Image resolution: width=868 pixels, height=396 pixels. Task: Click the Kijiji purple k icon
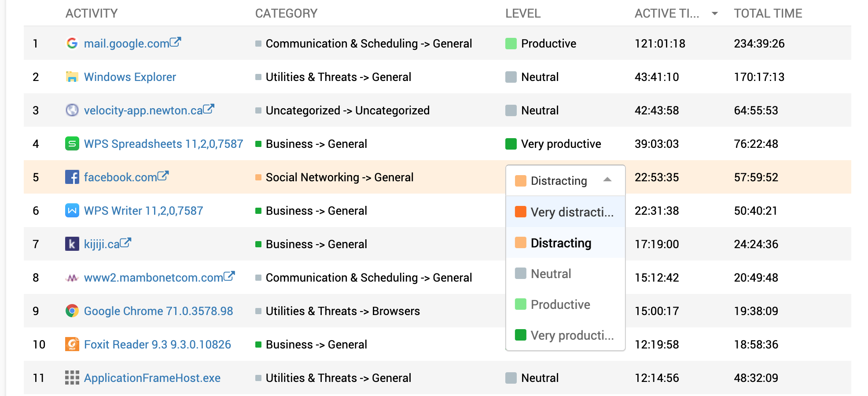72,244
